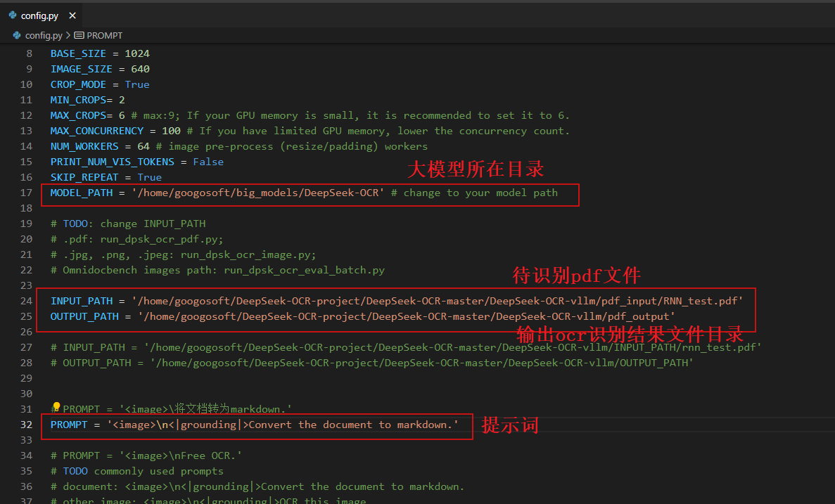Click the commented OUTPUT_PATH on line 28
Viewport: 835px width, 504px height.
pyautogui.click(x=371, y=363)
